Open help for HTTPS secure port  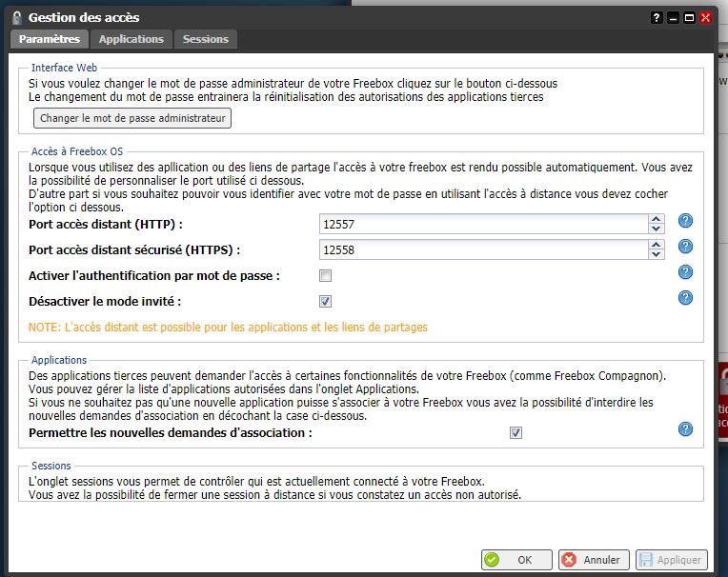click(x=685, y=247)
